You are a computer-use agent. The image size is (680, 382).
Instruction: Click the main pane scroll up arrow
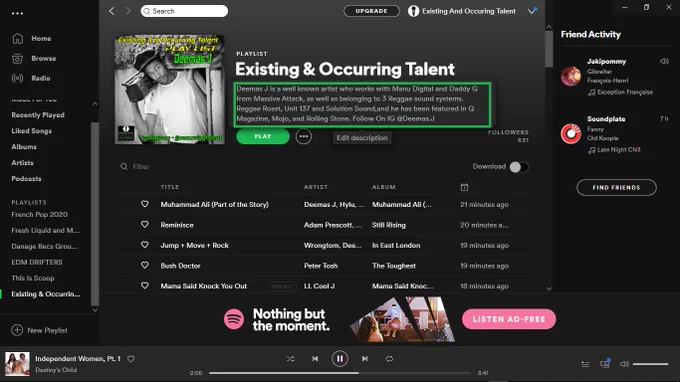point(549,27)
